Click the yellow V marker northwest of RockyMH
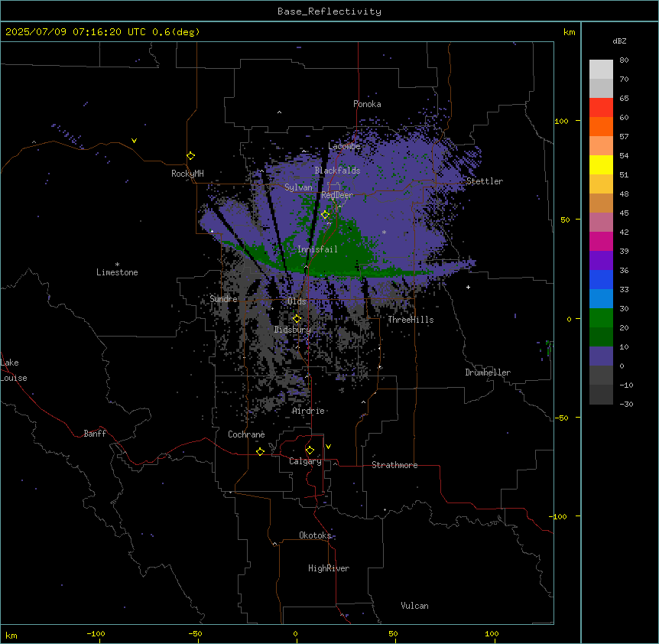659x644 pixels. point(134,141)
